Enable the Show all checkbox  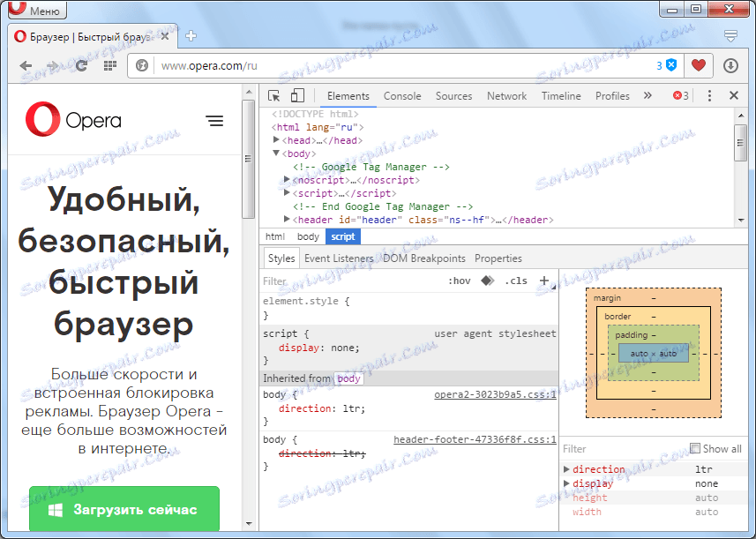click(x=695, y=448)
